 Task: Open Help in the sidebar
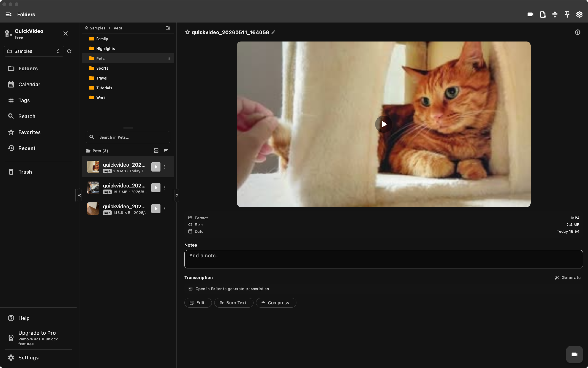point(38,318)
